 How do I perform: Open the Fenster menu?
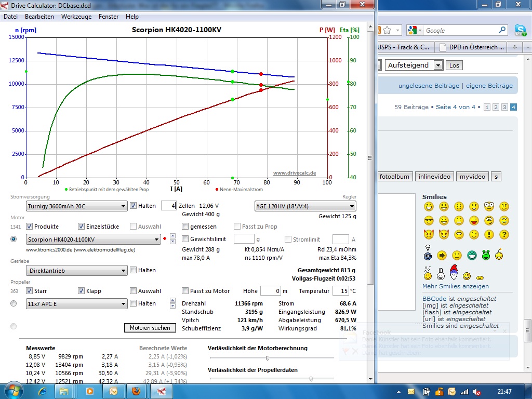109,17
